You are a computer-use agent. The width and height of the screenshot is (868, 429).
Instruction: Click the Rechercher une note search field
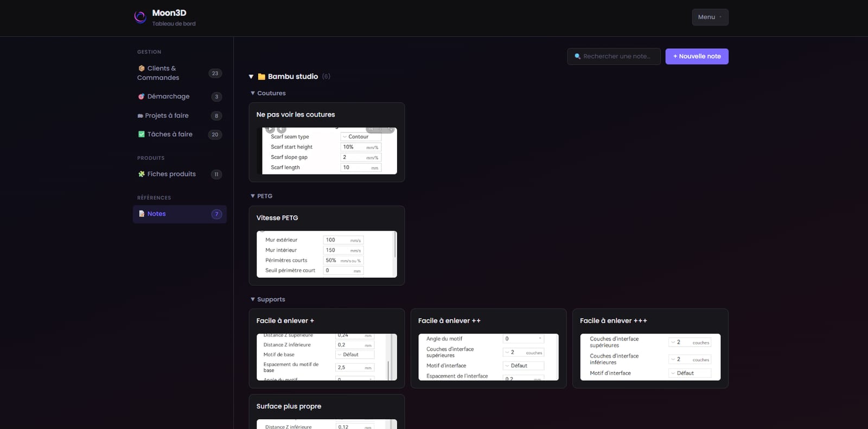point(614,56)
